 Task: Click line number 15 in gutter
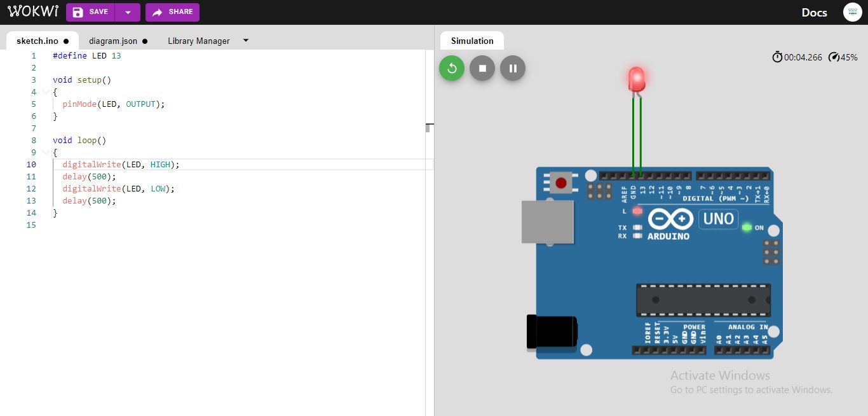tap(32, 225)
